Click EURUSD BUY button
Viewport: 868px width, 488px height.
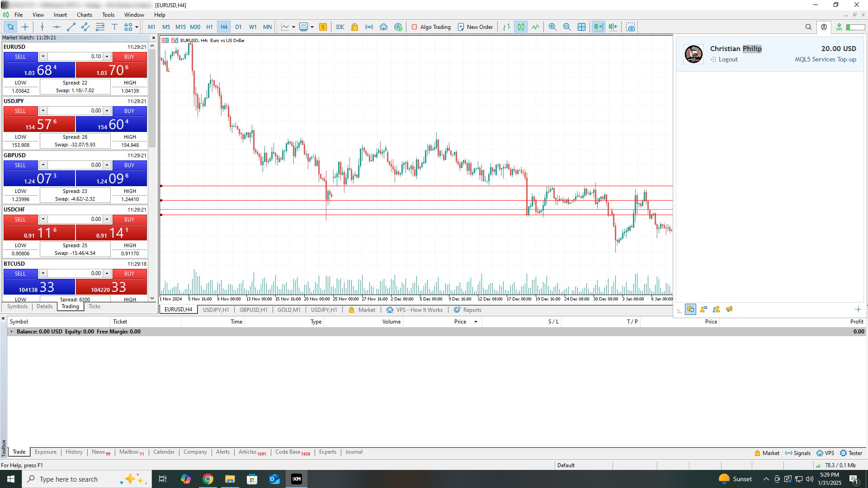click(x=129, y=57)
